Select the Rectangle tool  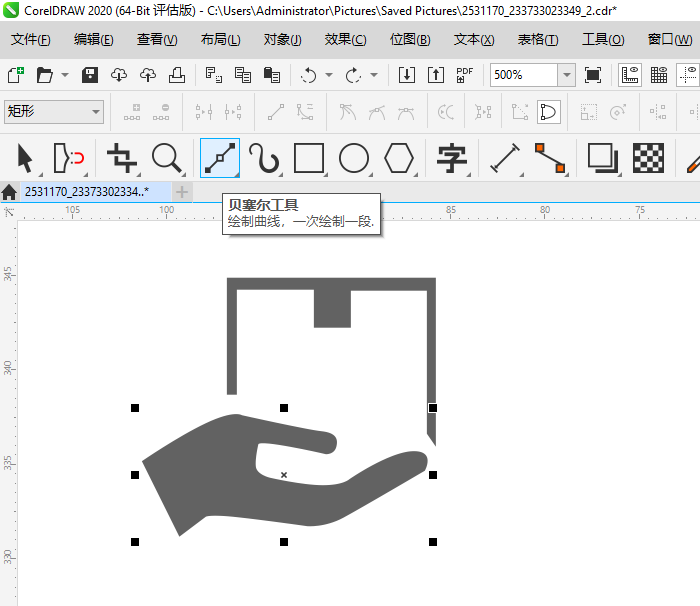point(309,158)
